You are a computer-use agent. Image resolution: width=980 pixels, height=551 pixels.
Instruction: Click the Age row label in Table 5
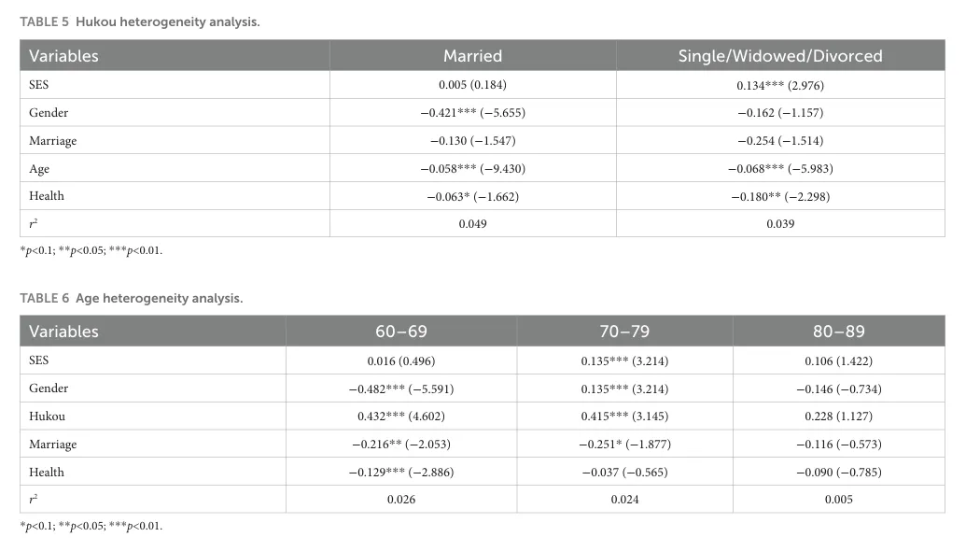tap(39, 169)
